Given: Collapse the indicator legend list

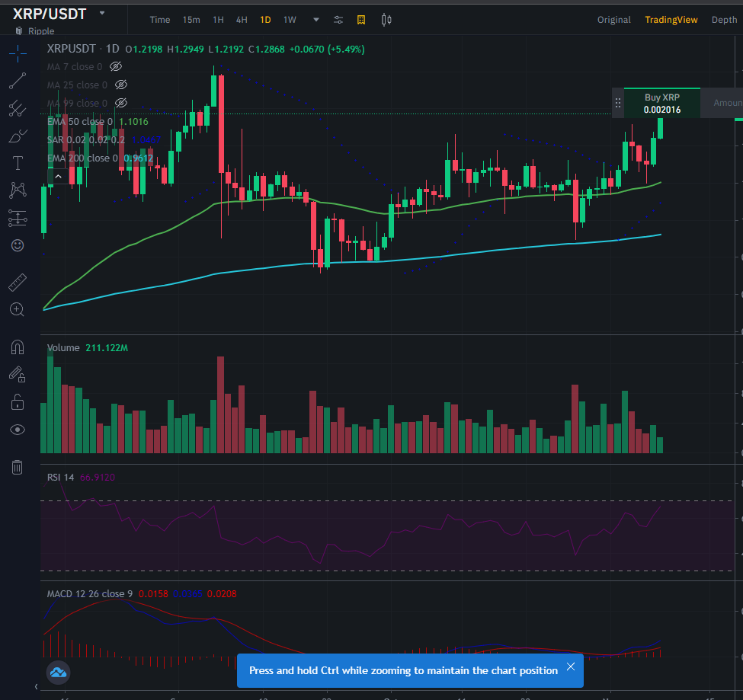Looking at the screenshot, I should click(58, 177).
